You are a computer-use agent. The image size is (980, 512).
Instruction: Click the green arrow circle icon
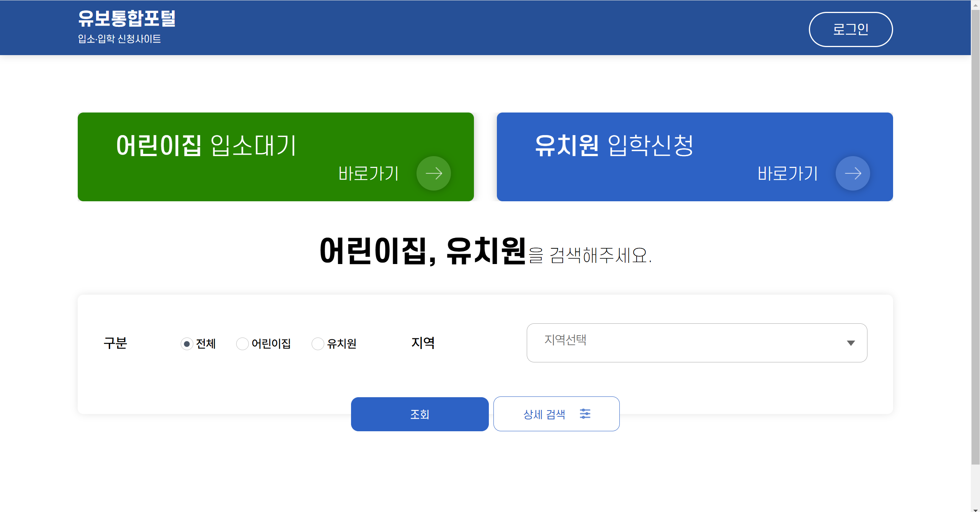[433, 173]
